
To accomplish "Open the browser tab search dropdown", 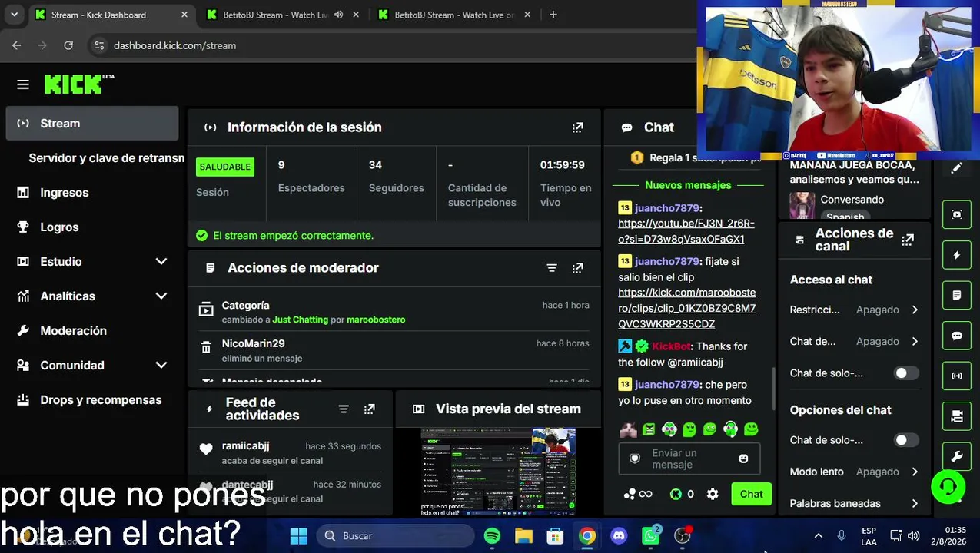I will 14,15.
